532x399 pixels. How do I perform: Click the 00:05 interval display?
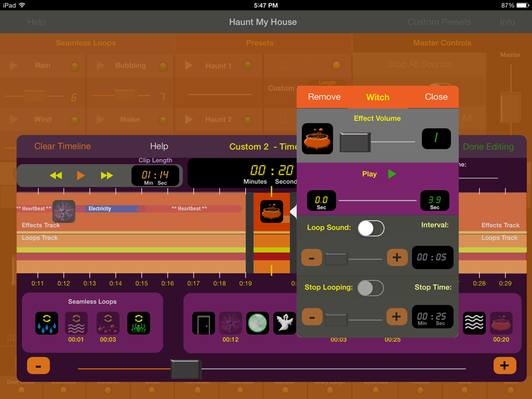[x=432, y=257]
